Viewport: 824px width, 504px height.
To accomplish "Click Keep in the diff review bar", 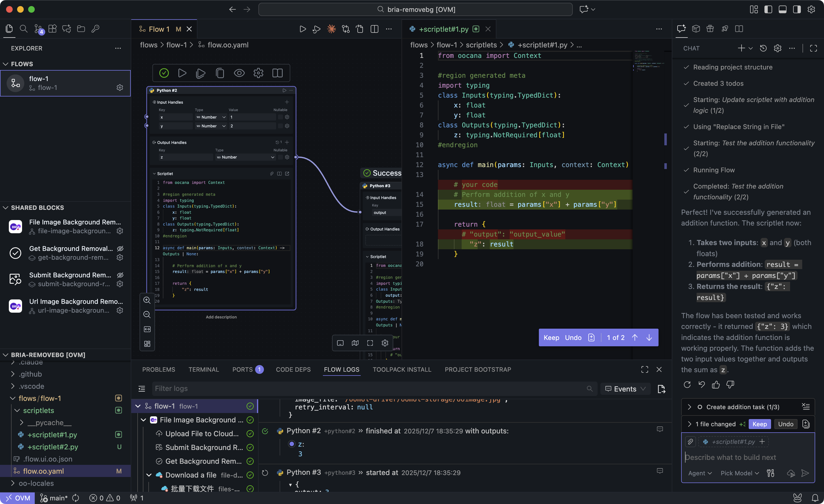I will [x=551, y=337].
